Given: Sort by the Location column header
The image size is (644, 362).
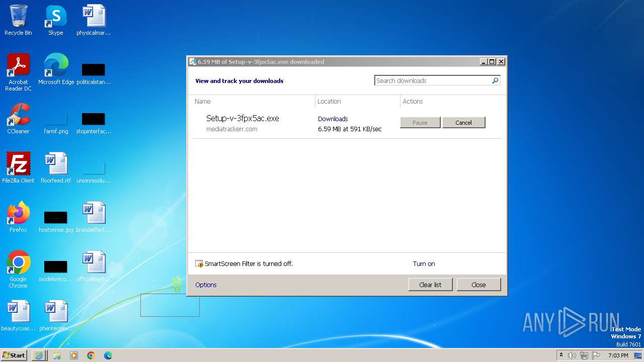Looking at the screenshot, I should point(329,101).
